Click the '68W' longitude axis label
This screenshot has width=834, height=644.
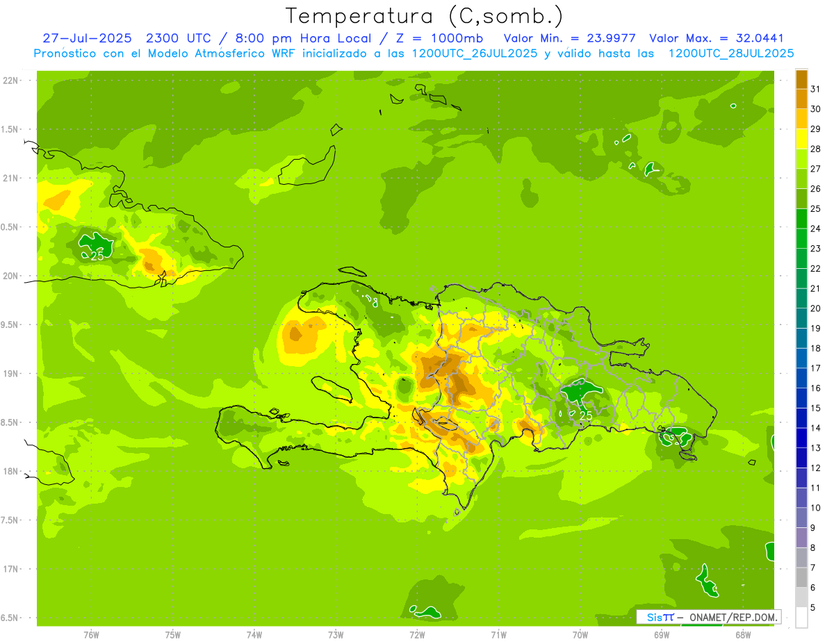tap(742, 634)
